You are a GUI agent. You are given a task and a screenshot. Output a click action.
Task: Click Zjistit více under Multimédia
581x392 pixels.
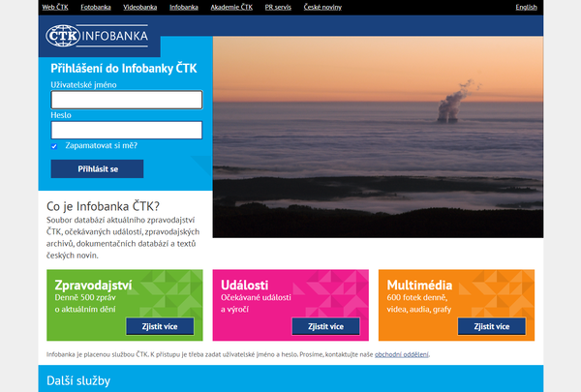coord(492,326)
